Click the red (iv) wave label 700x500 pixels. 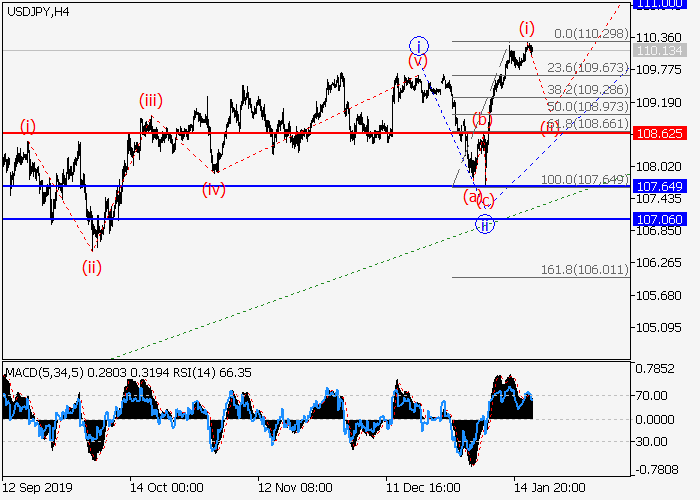click(x=212, y=188)
